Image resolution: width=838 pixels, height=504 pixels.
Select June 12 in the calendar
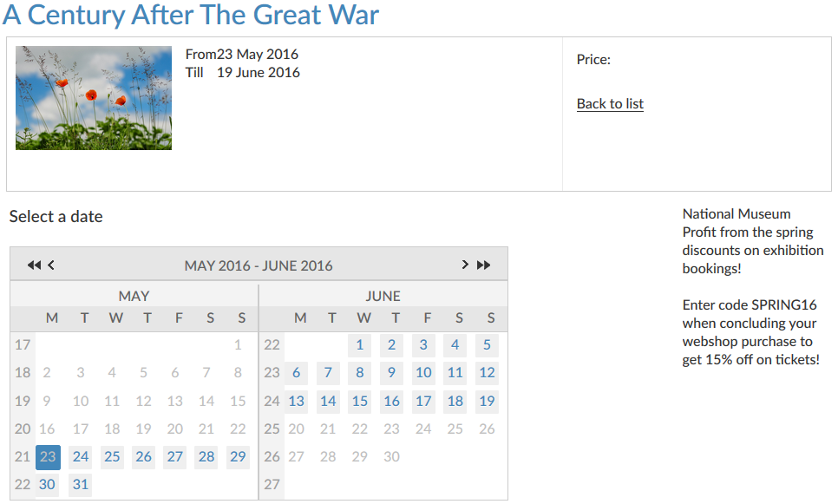pos(487,373)
